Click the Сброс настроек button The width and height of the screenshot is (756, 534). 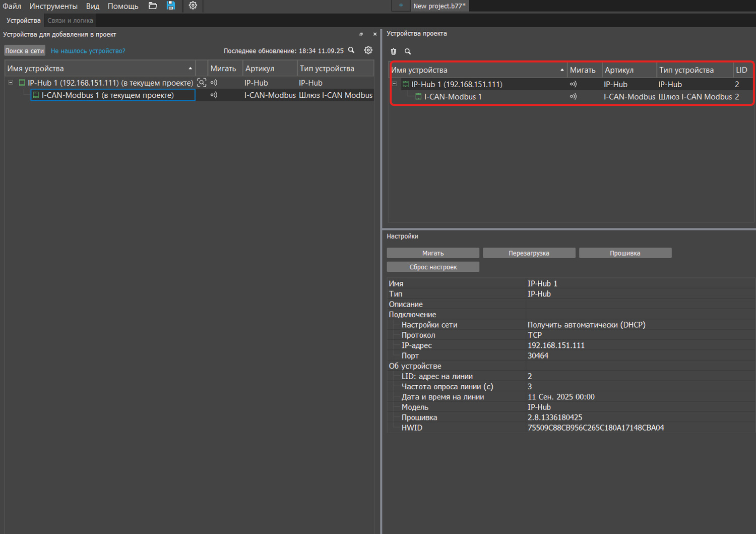[433, 267]
